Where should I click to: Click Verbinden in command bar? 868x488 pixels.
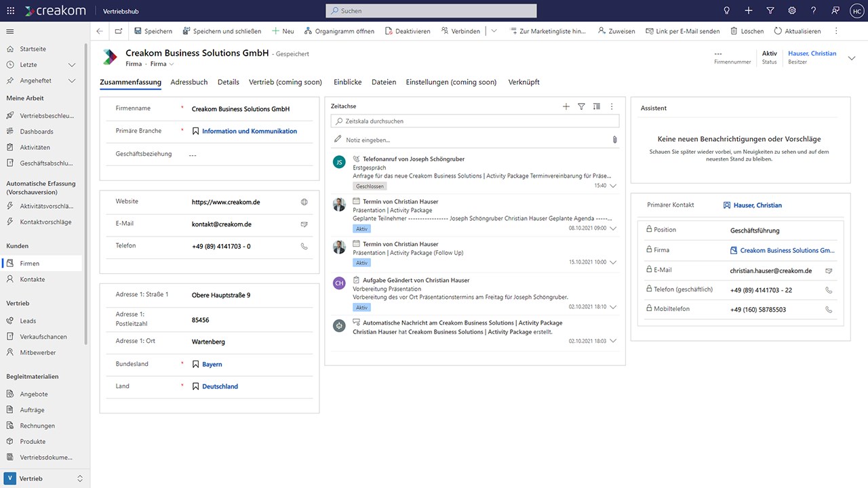coord(460,31)
